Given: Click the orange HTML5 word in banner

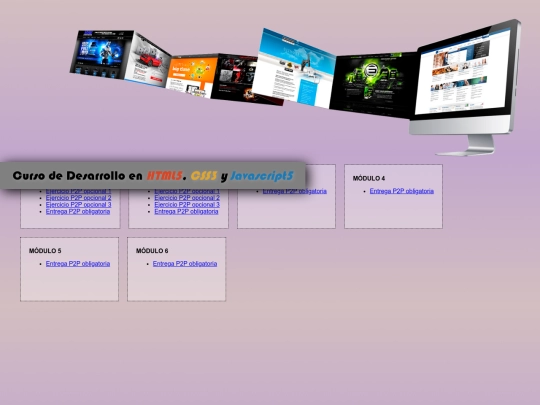Looking at the screenshot, I should (165, 176).
